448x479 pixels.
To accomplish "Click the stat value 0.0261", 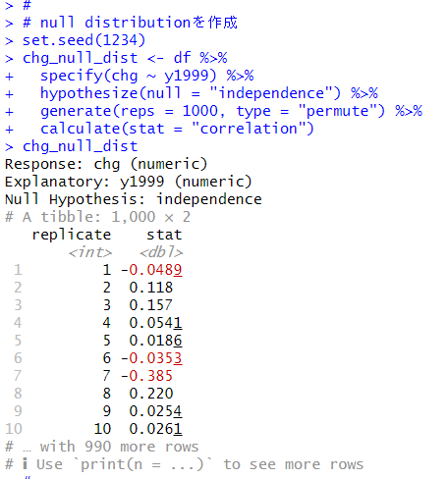I will [x=155, y=429].
